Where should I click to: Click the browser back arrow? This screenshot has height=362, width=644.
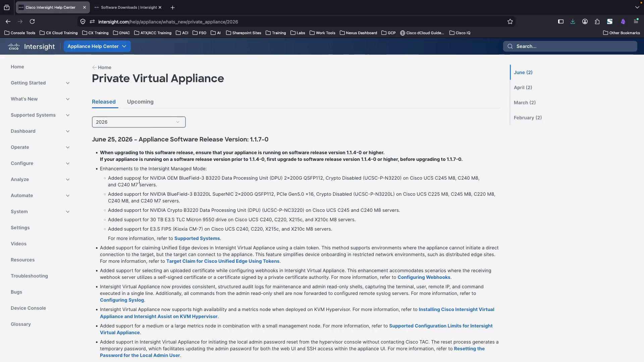tap(8, 21)
